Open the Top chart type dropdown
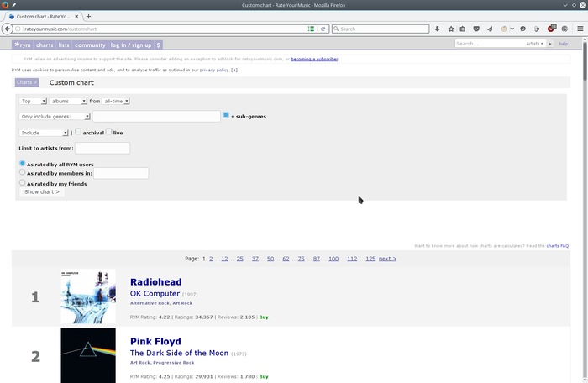 33,102
